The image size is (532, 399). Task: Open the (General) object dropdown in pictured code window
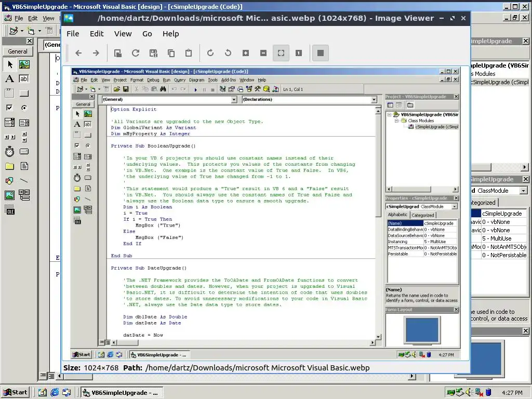coord(234,99)
